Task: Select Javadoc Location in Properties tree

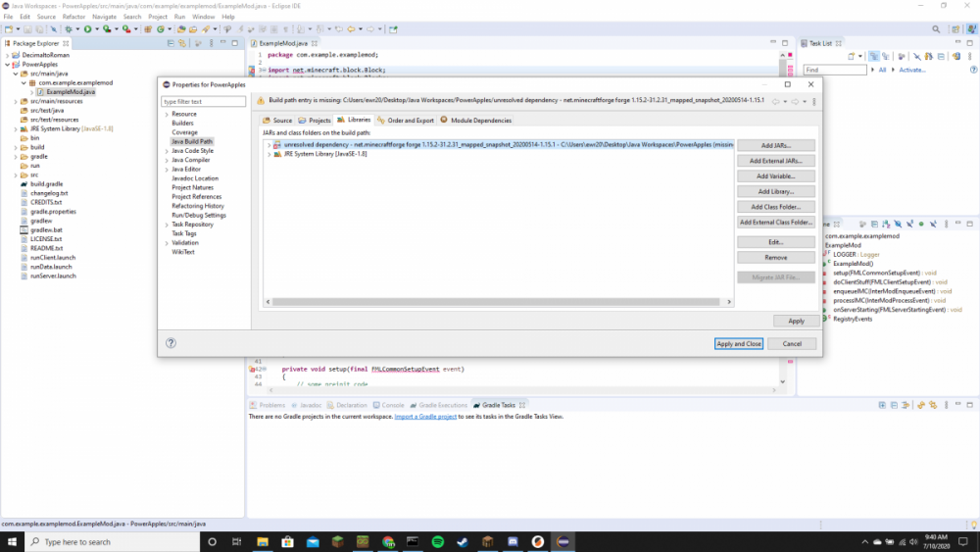Action: click(195, 178)
